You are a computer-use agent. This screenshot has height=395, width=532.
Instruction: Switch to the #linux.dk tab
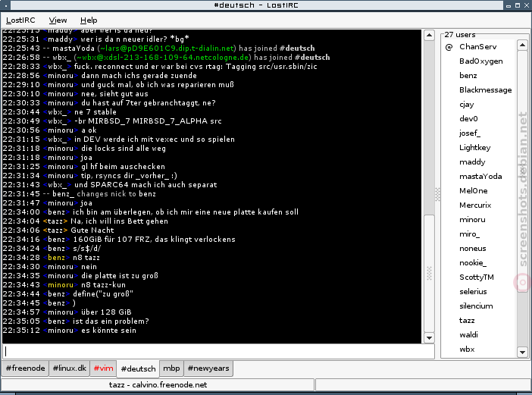[x=69, y=368]
